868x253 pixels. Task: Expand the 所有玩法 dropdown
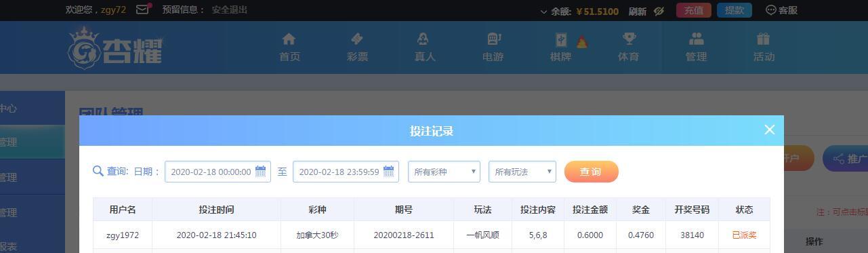pos(522,172)
